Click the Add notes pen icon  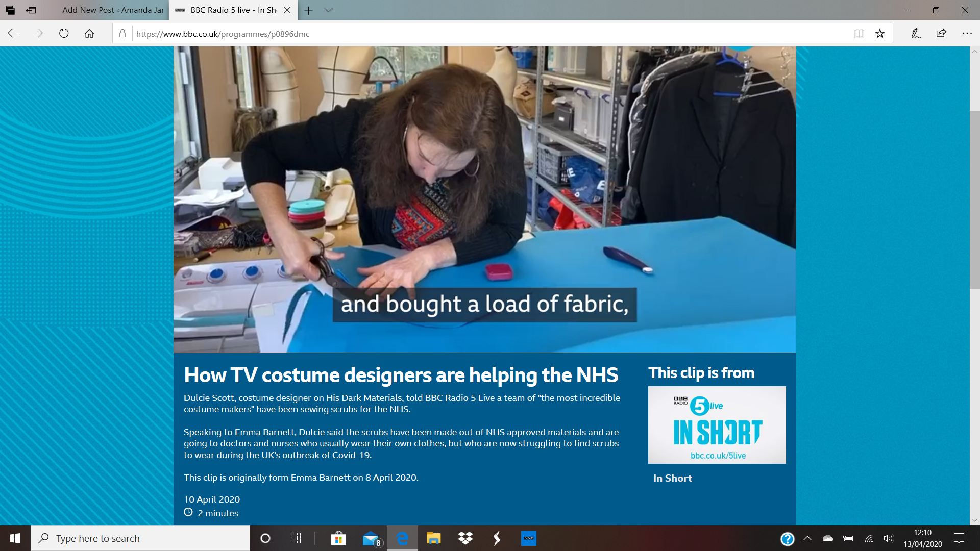(x=916, y=34)
